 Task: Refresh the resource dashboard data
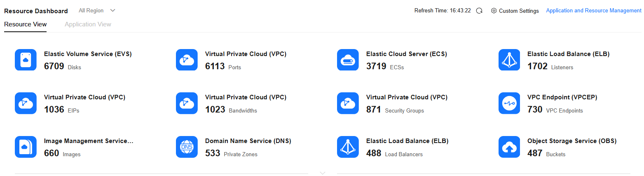click(x=479, y=11)
